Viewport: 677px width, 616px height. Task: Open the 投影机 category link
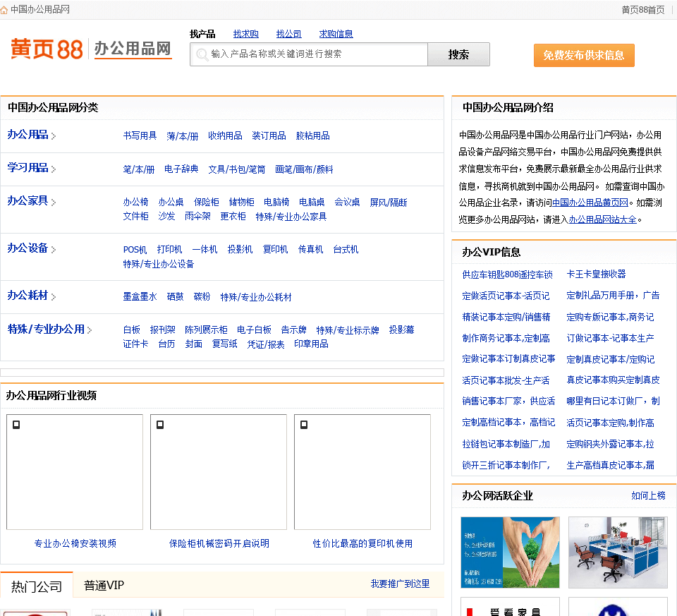coord(240,249)
